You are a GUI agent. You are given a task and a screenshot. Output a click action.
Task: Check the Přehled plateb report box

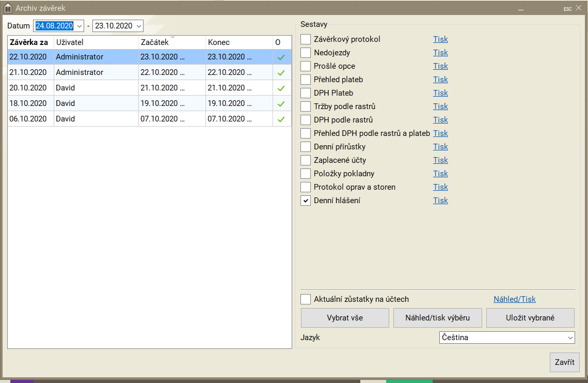306,80
